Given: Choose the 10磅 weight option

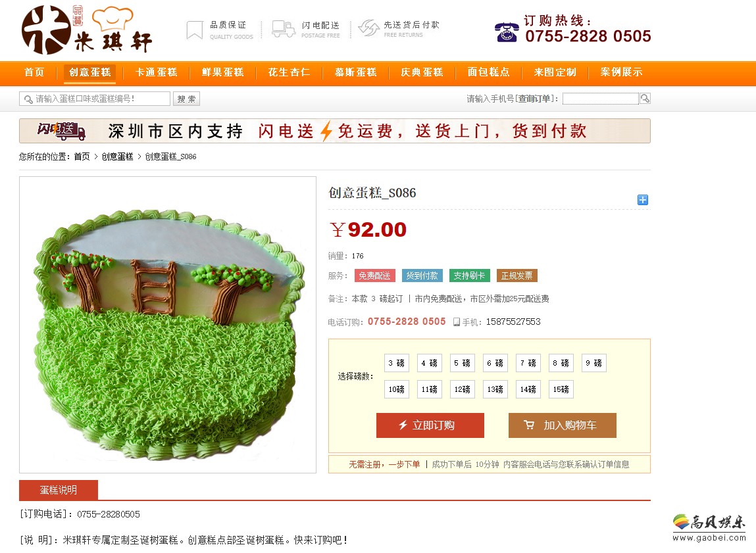Looking at the screenshot, I should (396, 389).
